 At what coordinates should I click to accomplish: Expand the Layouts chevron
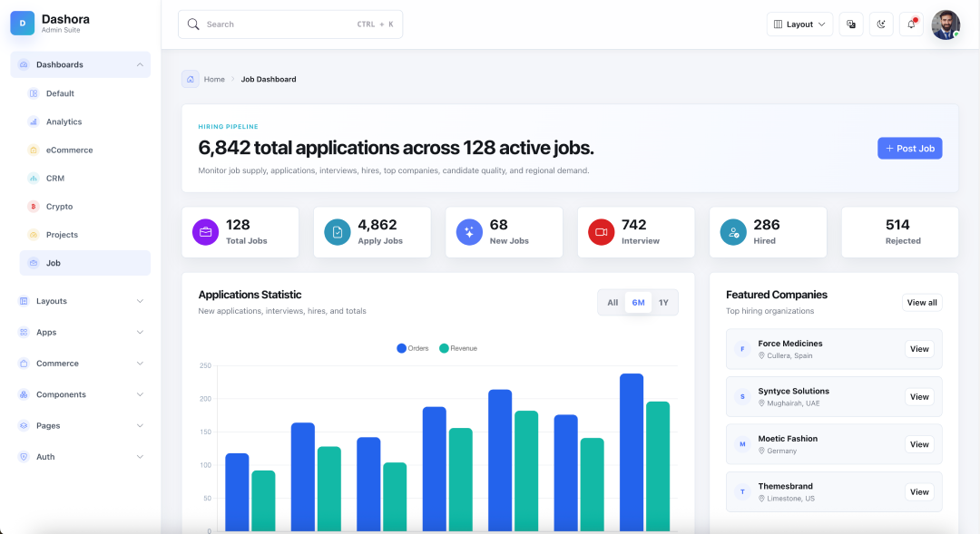[x=140, y=301]
